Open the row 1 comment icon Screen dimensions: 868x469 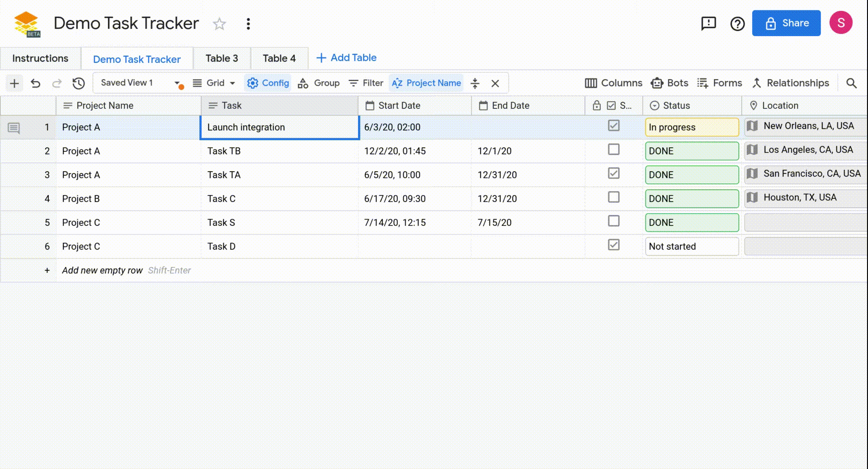click(x=14, y=128)
